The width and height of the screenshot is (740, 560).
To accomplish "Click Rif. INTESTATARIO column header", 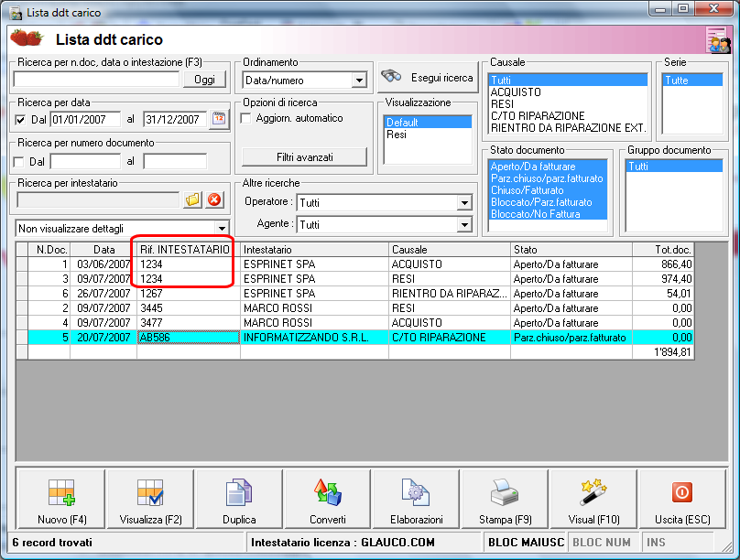I will 189,250.
